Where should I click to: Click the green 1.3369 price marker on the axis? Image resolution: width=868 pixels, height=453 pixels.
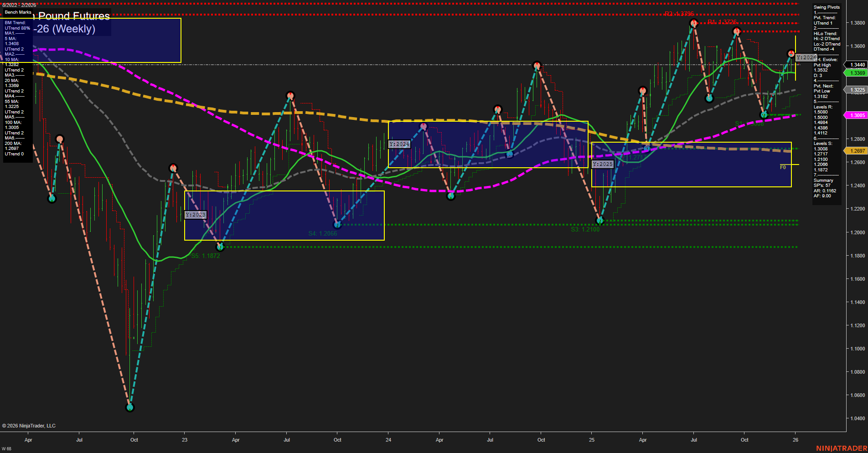click(x=856, y=72)
